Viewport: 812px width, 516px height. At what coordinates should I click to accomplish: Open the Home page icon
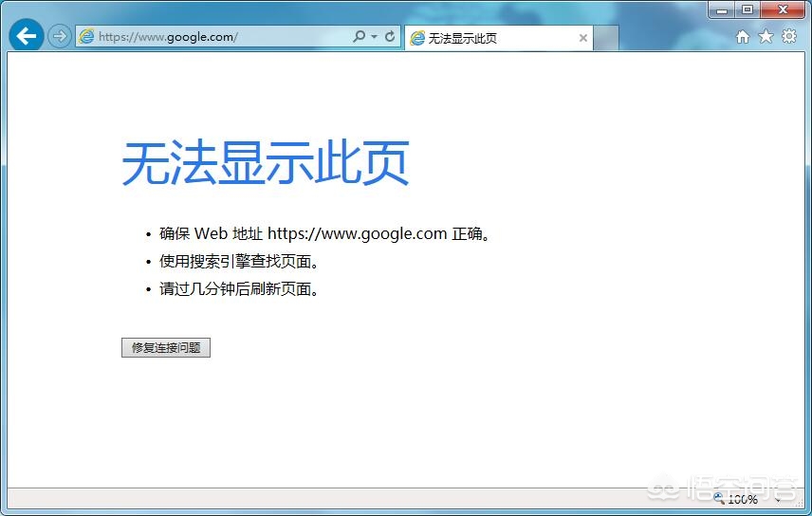point(743,36)
